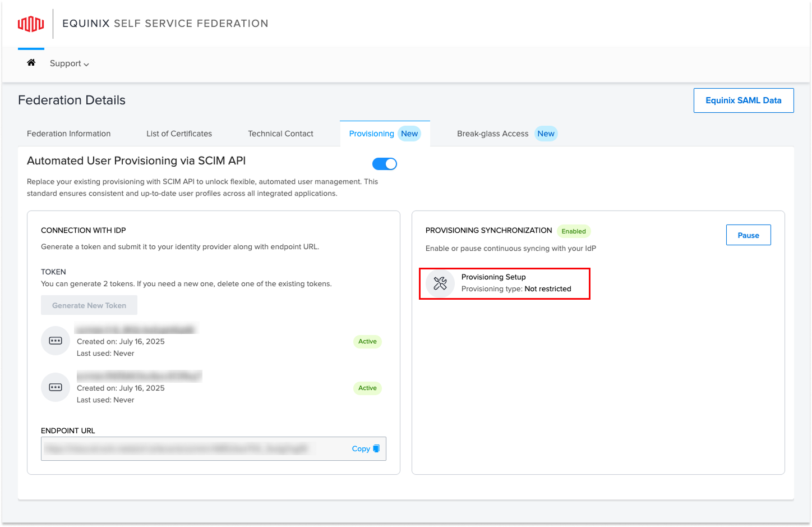This screenshot has height=527, width=812.
Task: Click the Provisioning Setup label
Action: 493,277
